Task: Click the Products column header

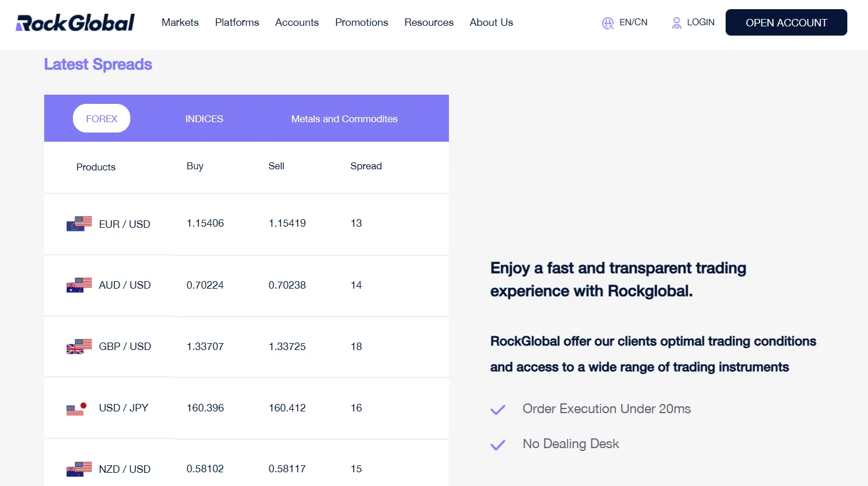Action: (96, 167)
